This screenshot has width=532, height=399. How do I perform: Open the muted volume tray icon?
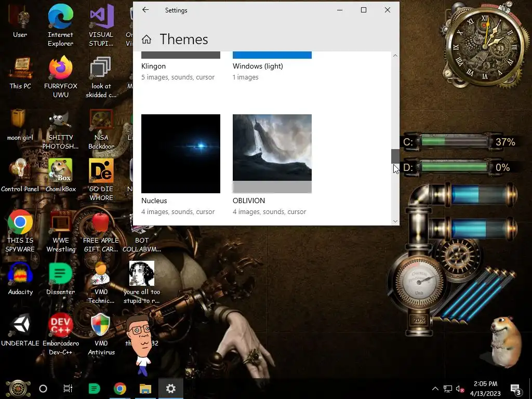460,389
